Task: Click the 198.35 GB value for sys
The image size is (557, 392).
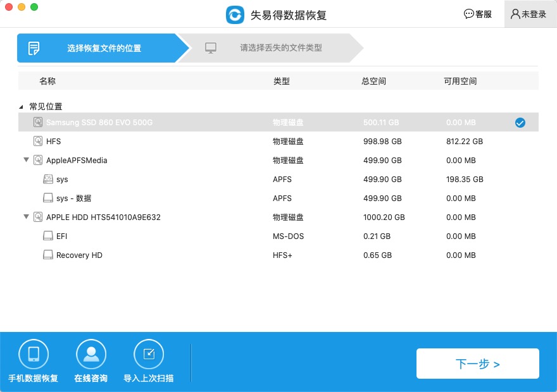Action: point(465,179)
